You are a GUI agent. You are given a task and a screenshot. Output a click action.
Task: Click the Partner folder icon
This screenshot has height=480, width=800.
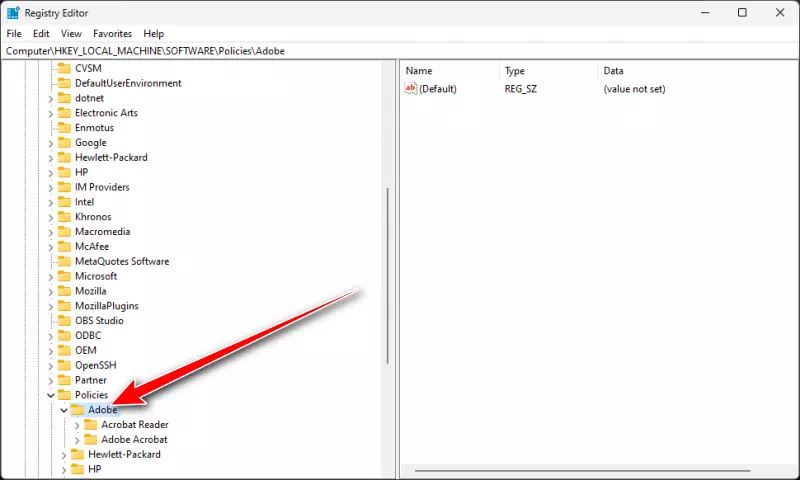pos(64,380)
